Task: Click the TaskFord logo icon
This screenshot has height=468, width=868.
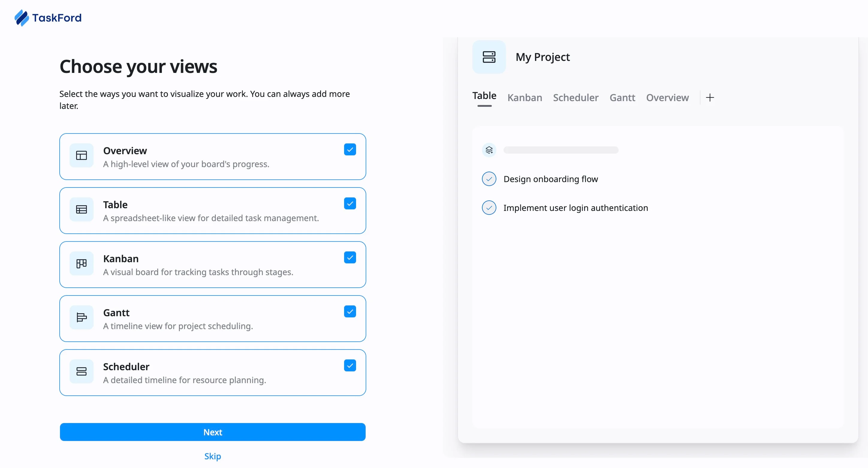Action: click(22, 17)
